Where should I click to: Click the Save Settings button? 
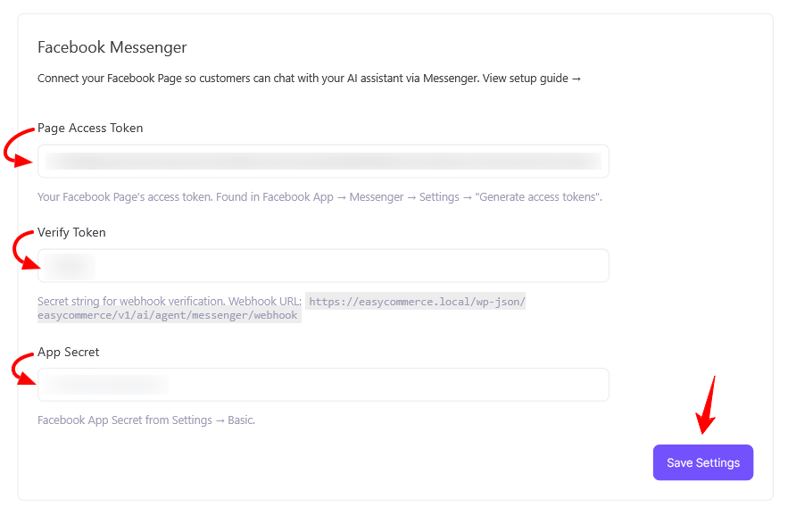pos(702,462)
